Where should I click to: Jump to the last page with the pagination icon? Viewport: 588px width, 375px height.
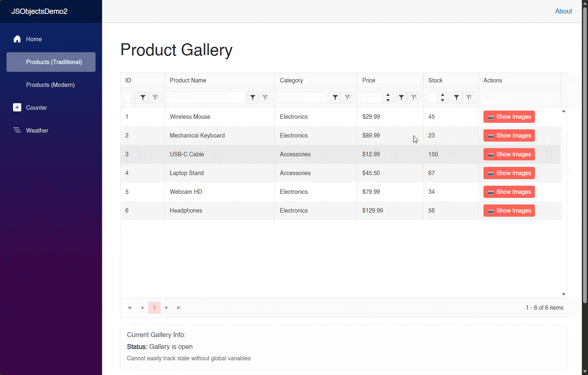point(178,308)
